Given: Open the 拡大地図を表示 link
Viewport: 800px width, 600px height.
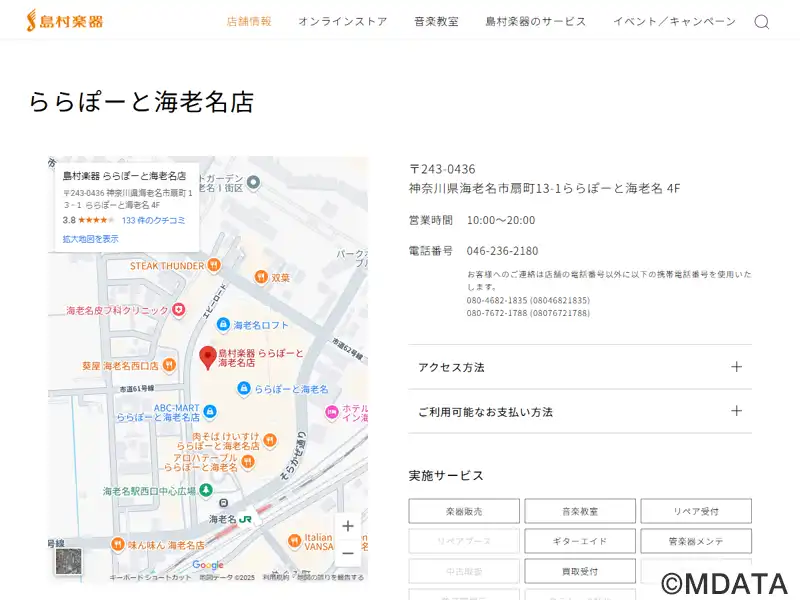Looking at the screenshot, I should (x=90, y=239).
